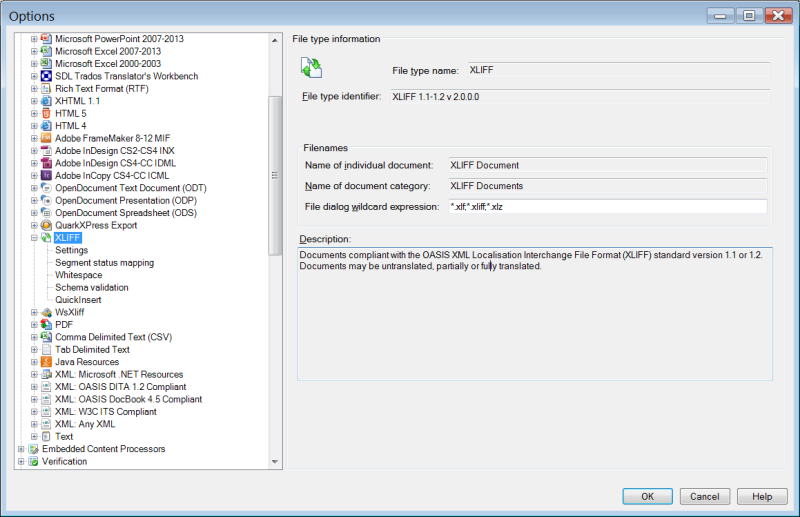Click the File type name field

pyautogui.click(x=619, y=70)
